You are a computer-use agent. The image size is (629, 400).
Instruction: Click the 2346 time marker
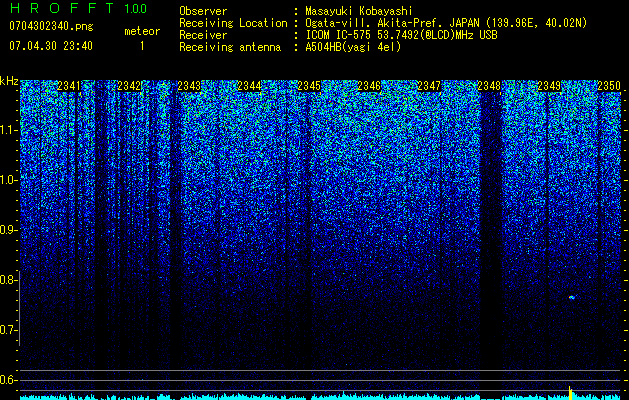[x=369, y=86]
